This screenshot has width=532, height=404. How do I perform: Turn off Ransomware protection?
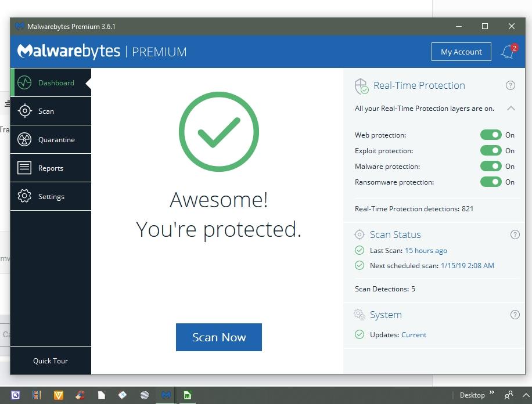[491, 182]
